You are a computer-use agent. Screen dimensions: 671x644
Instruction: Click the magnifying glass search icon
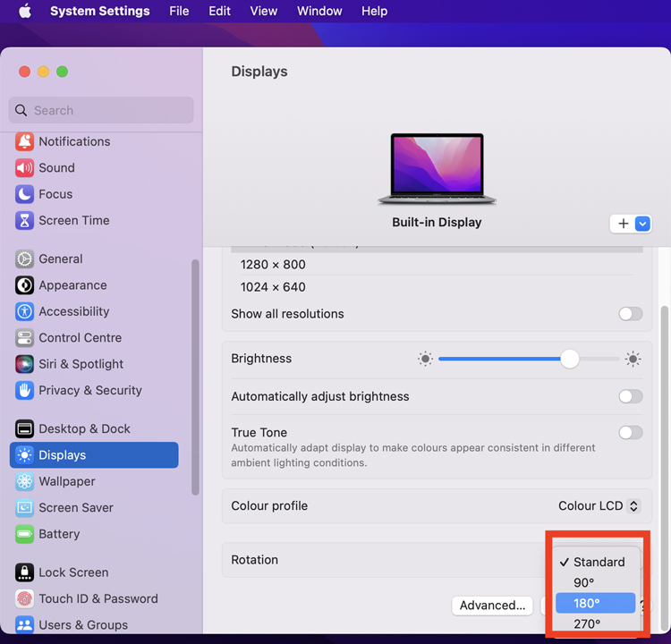[21, 110]
